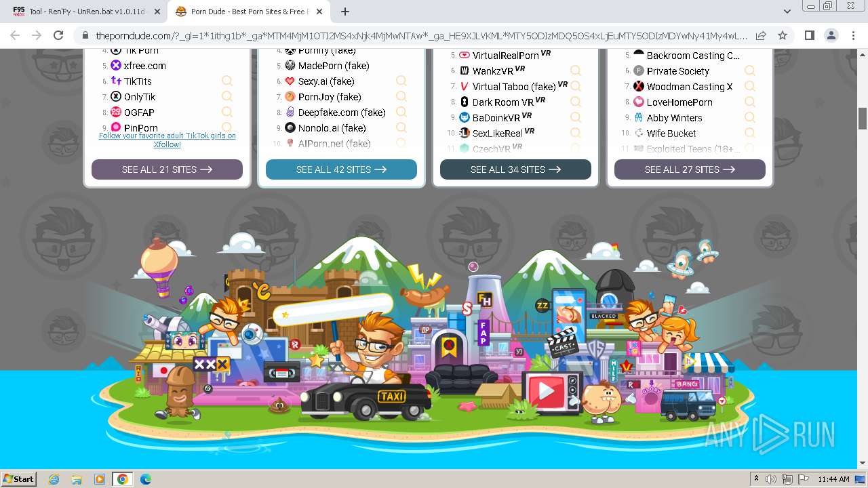Image resolution: width=868 pixels, height=488 pixels.
Task: Open magnifier icon beside Deepfake.com
Action: pyautogui.click(x=401, y=112)
